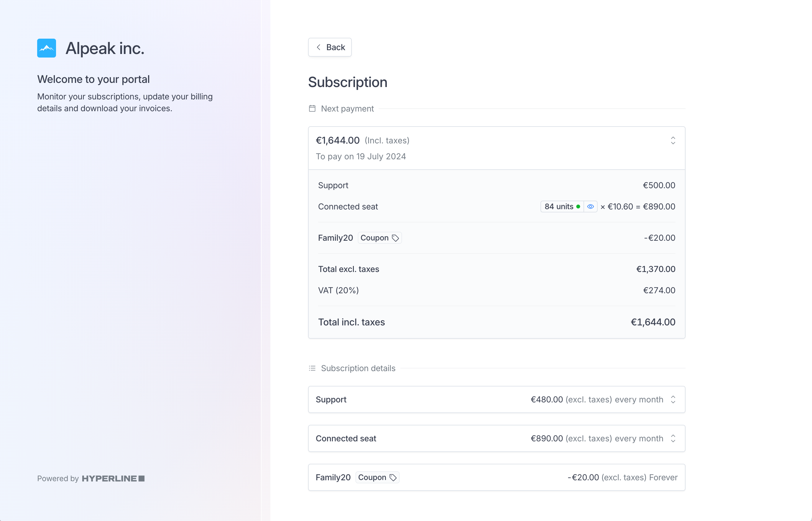Click the Alpeak inc. company name
Image resolution: width=812 pixels, height=521 pixels.
(105, 48)
